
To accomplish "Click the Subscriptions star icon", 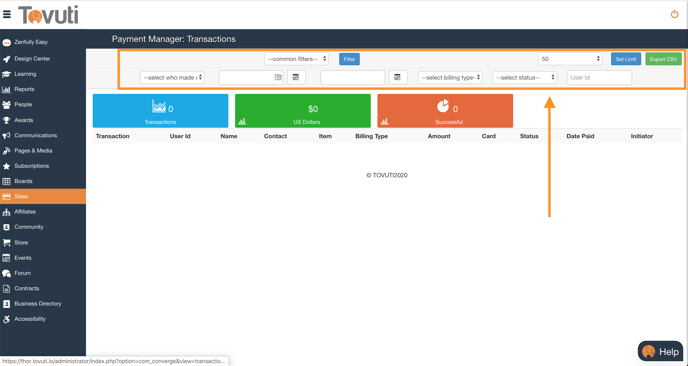I will click(7, 166).
